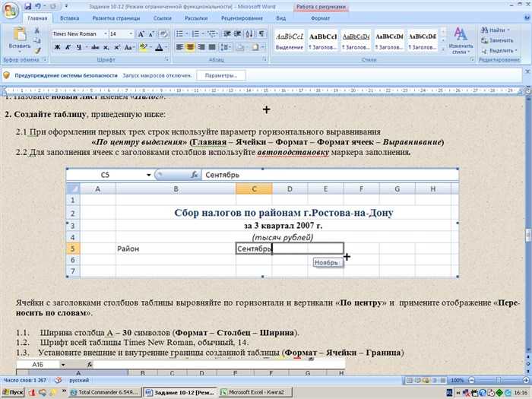
Task: Expand the styles gallery more arrow
Action: (443, 49)
